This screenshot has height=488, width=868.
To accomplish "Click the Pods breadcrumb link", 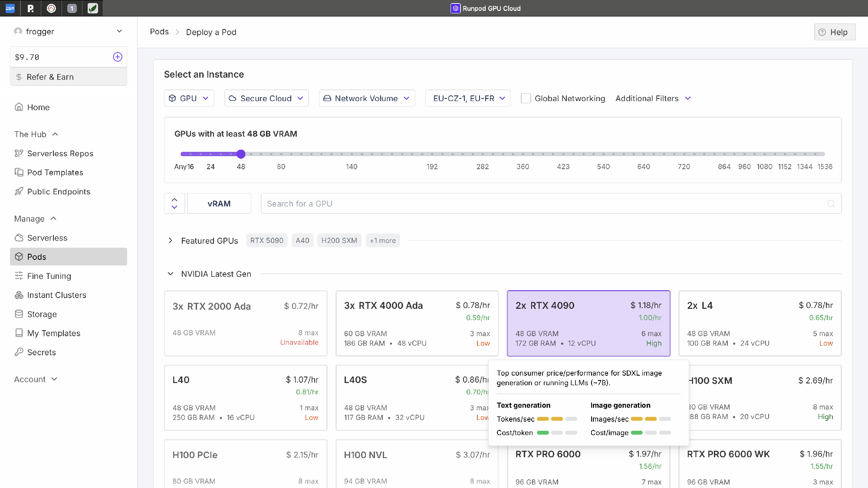I will [159, 32].
